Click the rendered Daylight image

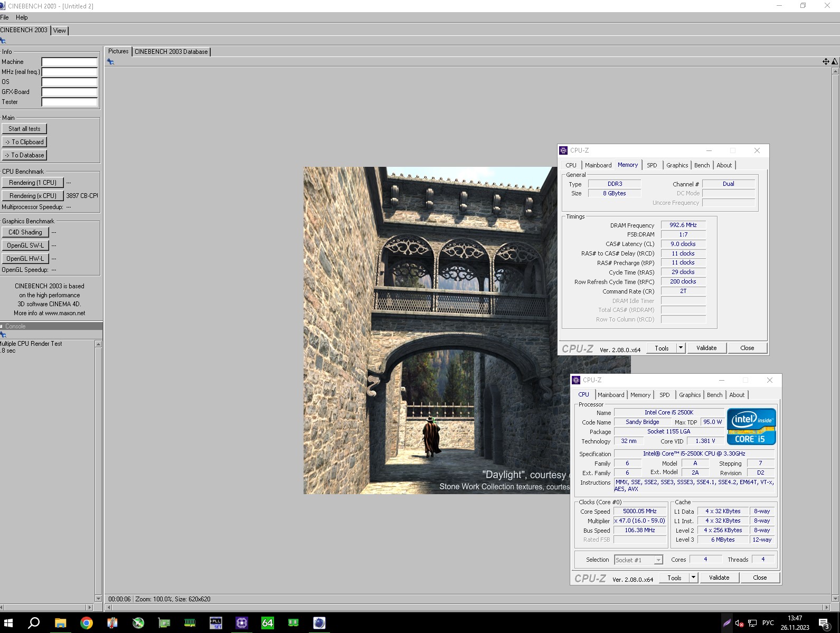[437, 330]
